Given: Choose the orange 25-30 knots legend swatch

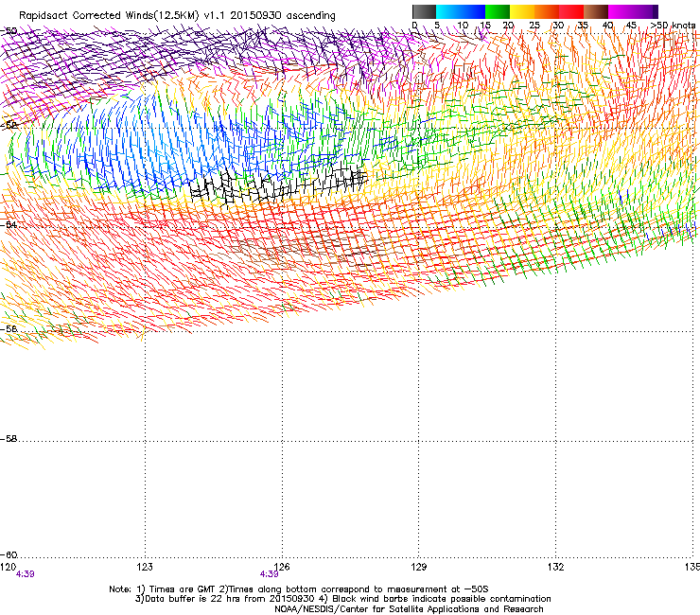Looking at the screenshot, I should click(x=547, y=11).
